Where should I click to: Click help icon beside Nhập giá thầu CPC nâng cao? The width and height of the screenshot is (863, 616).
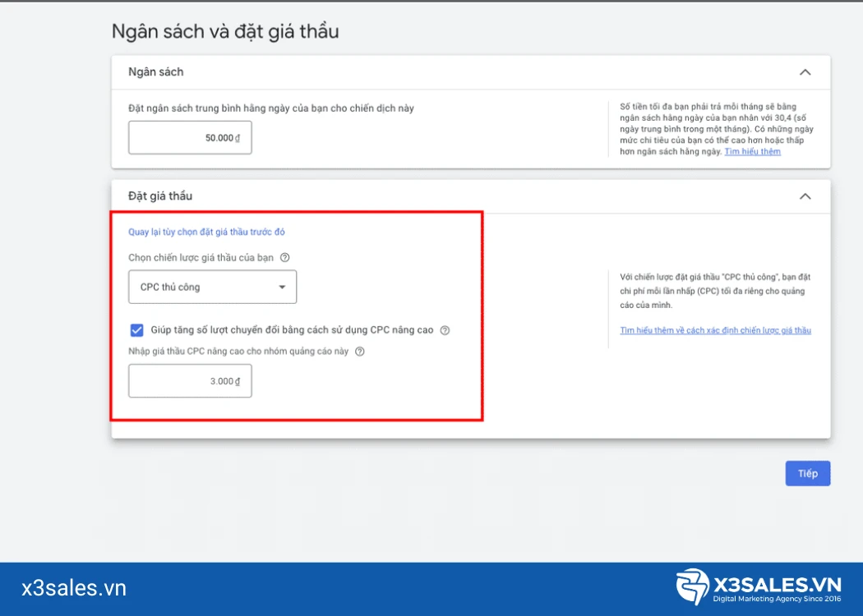coord(359,352)
